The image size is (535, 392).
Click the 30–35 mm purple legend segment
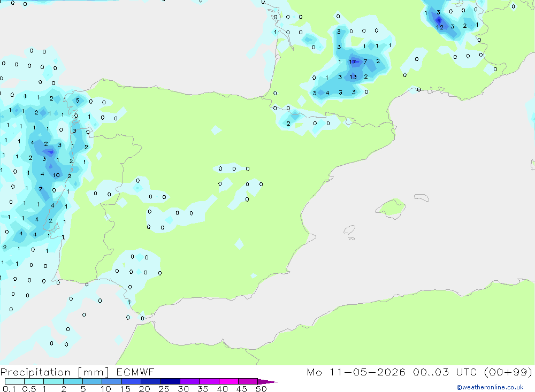point(190,381)
